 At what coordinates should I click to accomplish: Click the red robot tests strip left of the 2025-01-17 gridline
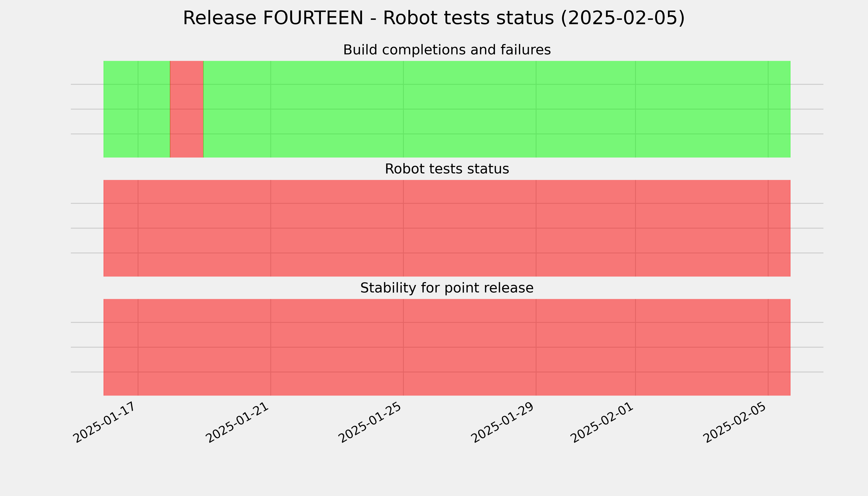click(x=121, y=228)
